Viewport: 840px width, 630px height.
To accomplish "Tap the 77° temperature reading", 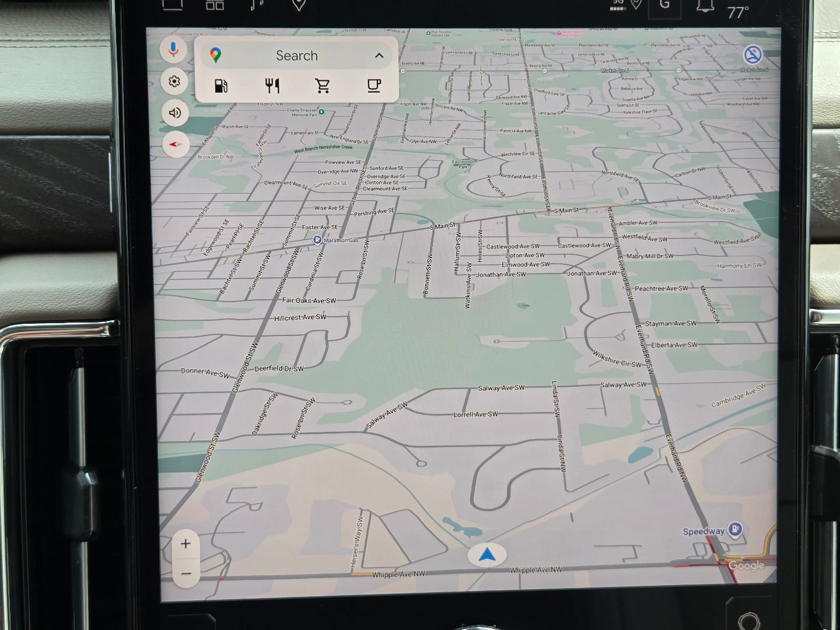I will [737, 12].
